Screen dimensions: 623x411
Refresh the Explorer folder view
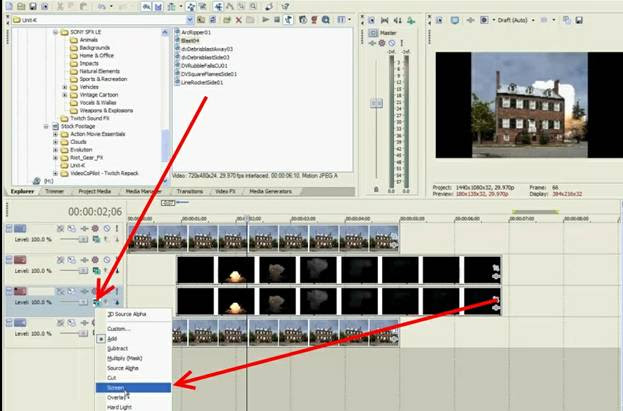213,20
